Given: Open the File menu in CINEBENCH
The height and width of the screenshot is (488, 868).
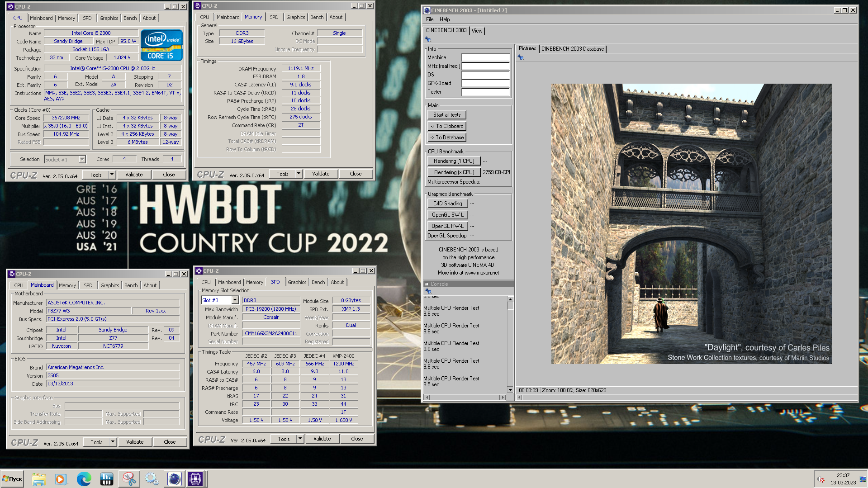Looking at the screenshot, I should [430, 19].
